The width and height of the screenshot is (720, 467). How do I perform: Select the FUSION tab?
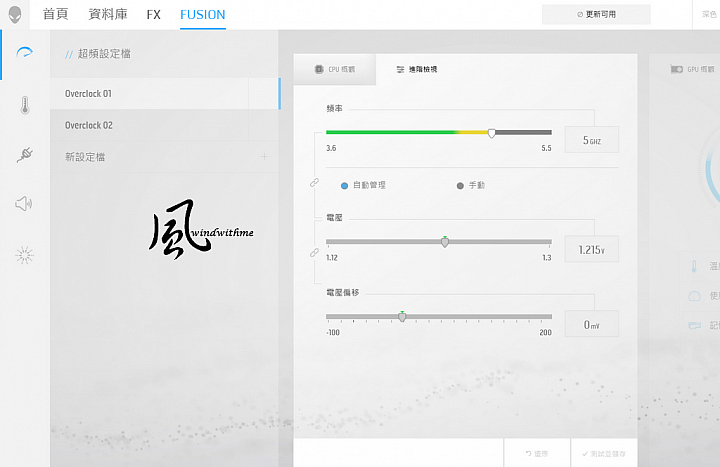pos(202,15)
